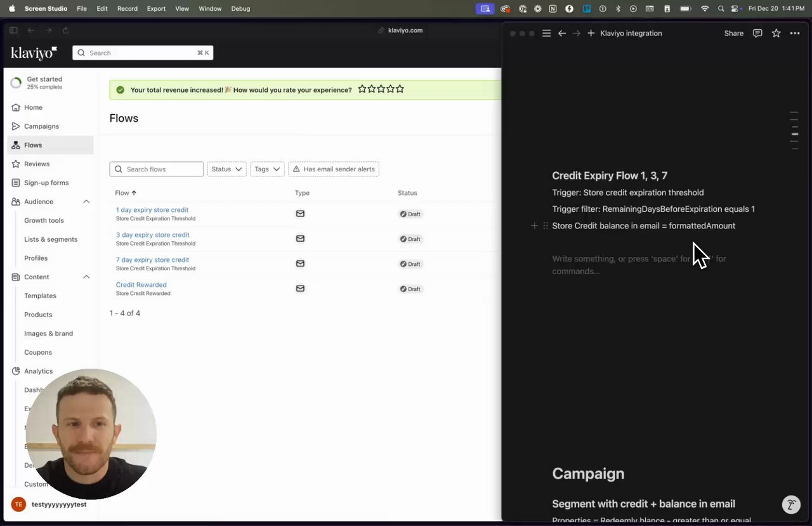The height and width of the screenshot is (526, 812).
Task: Click the mail icon for 3 day expiry flow
Action: tap(300, 239)
